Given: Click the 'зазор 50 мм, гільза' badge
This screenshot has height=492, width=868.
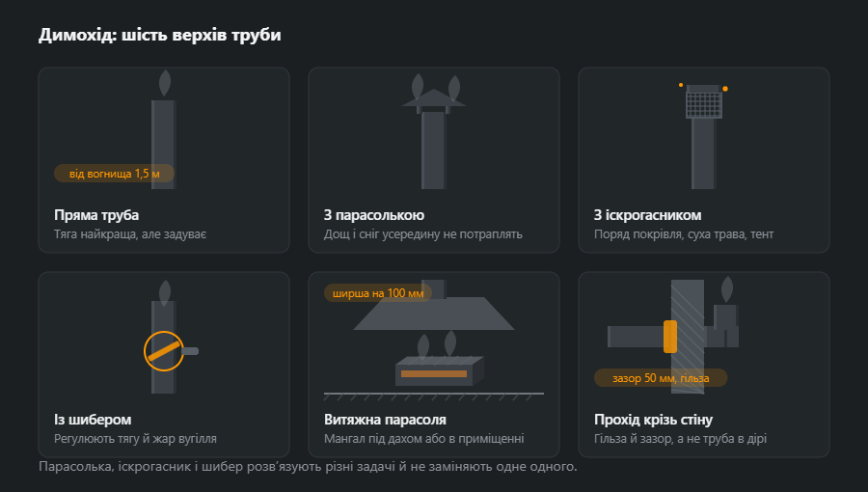Looking at the screenshot, I should tap(661, 378).
